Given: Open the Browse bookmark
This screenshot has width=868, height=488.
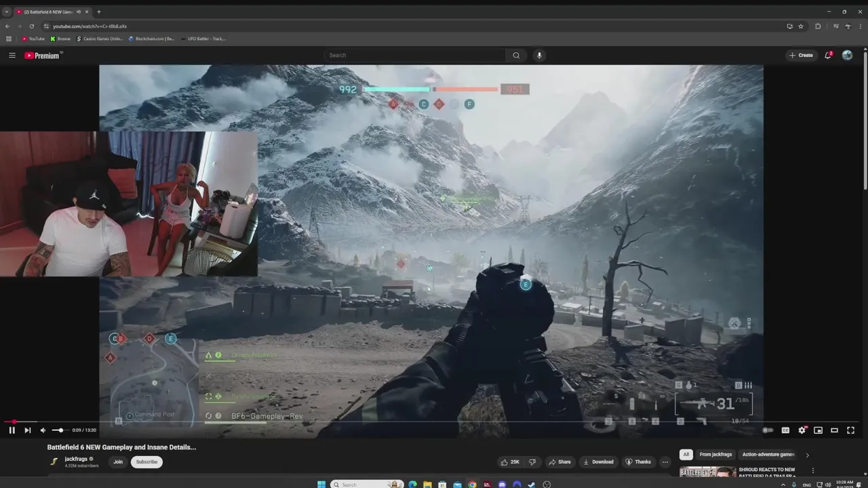Looking at the screenshot, I should pos(60,39).
